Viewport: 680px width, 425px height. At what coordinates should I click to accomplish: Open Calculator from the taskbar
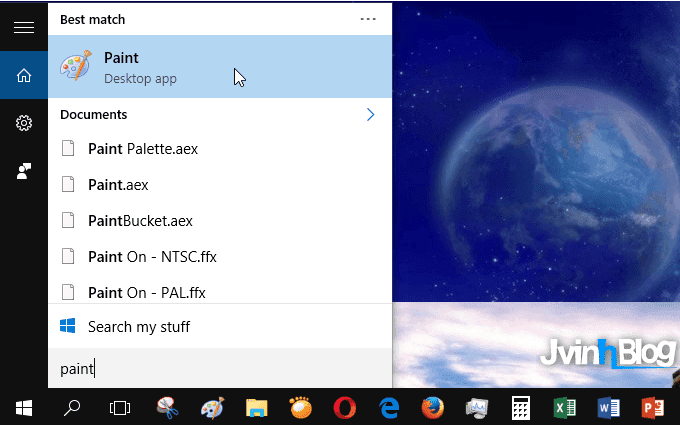(521, 408)
